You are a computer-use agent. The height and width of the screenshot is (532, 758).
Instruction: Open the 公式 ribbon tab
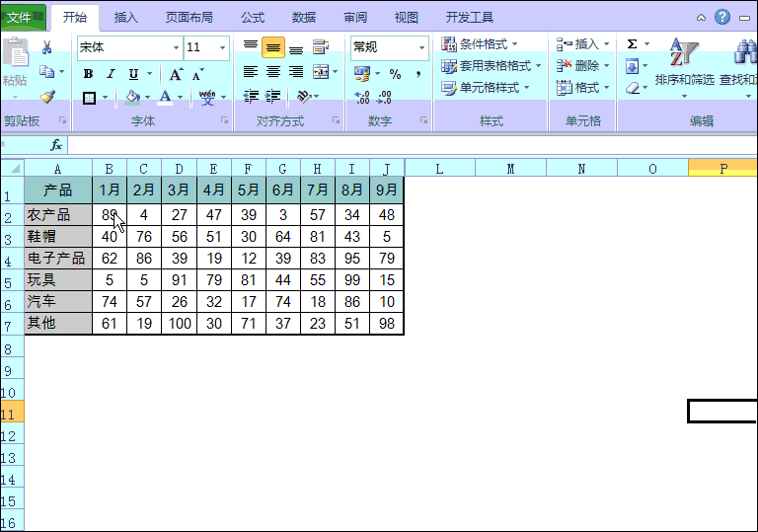pyautogui.click(x=253, y=17)
